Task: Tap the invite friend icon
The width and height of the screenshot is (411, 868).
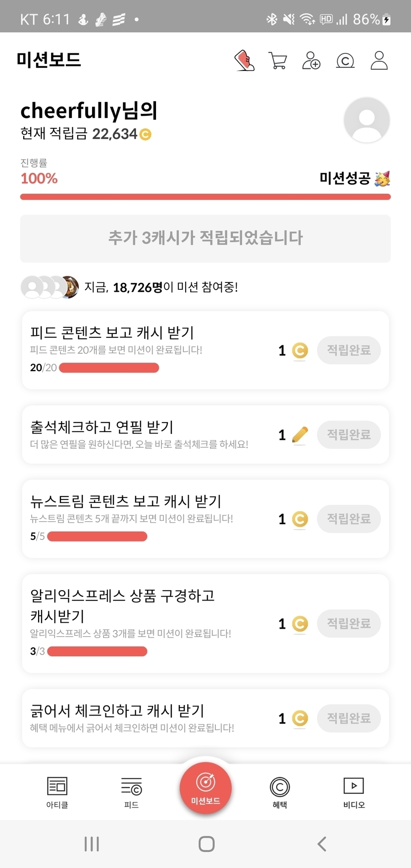Action: (x=311, y=61)
